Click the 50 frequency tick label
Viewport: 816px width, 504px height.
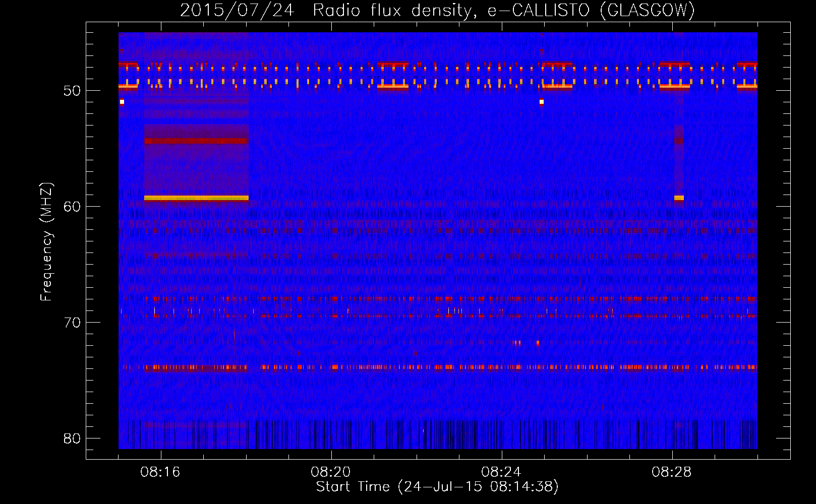point(72,91)
